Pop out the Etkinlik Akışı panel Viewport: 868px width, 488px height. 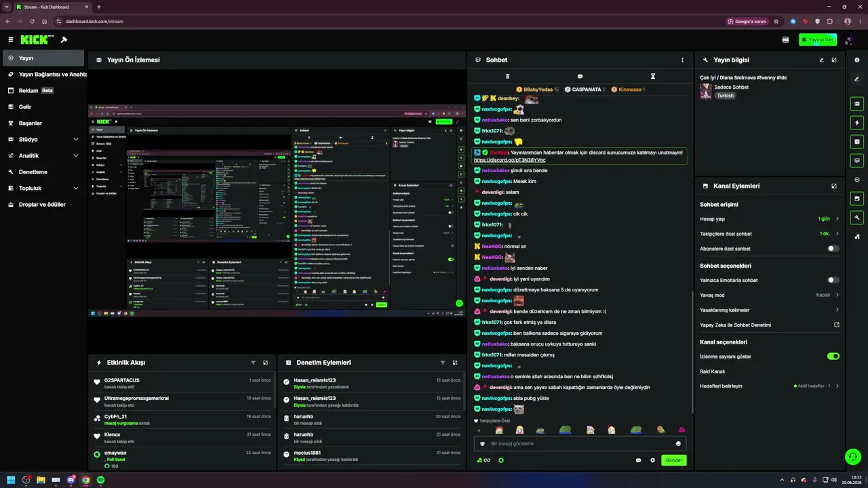pyautogui.click(x=265, y=363)
